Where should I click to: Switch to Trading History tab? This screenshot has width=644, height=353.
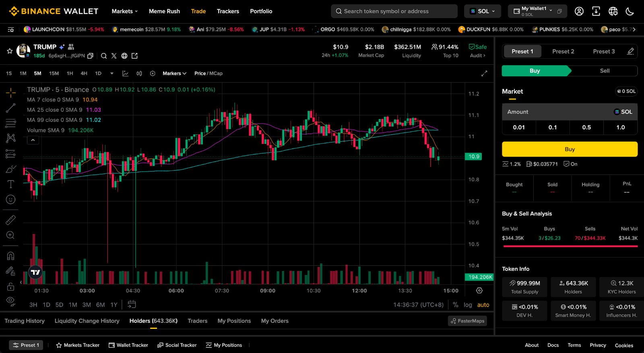coord(25,321)
